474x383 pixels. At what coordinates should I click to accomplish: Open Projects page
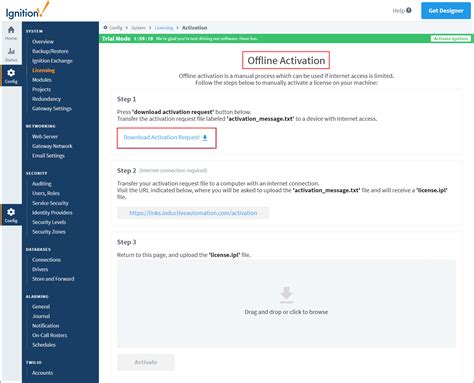point(41,90)
